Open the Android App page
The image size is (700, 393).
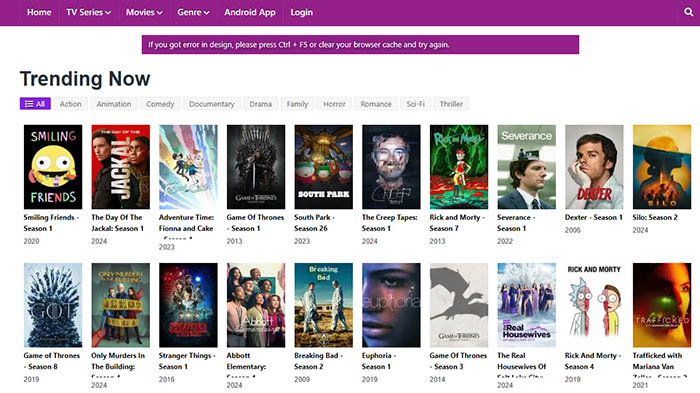point(250,13)
